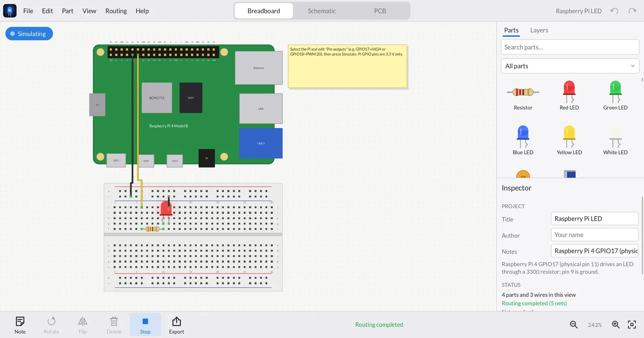Add a Note with the toolbar icon

[20, 325]
